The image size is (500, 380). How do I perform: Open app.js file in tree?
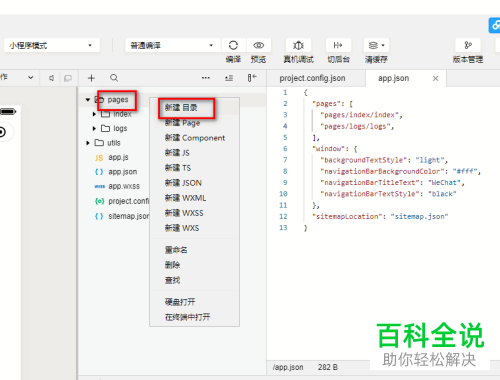pos(118,157)
